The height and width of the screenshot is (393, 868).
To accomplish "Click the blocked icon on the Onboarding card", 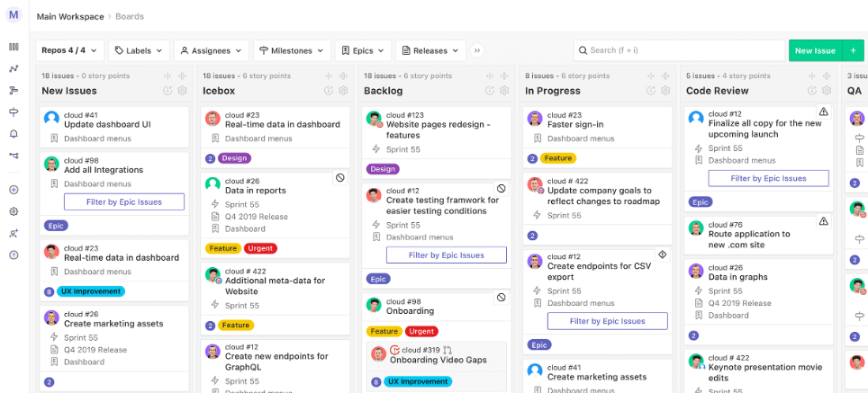I will [501, 298].
